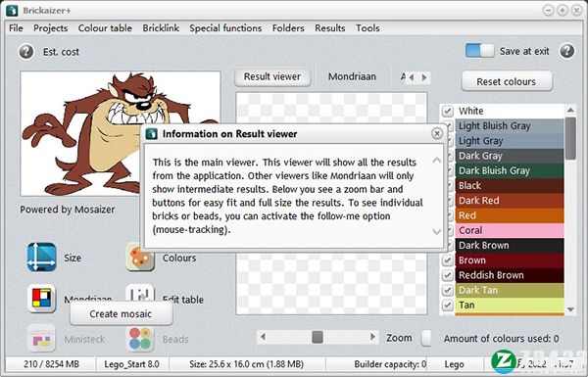This screenshot has width=588, height=377.
Task: Click the Reset colours button
Action: 507,81
